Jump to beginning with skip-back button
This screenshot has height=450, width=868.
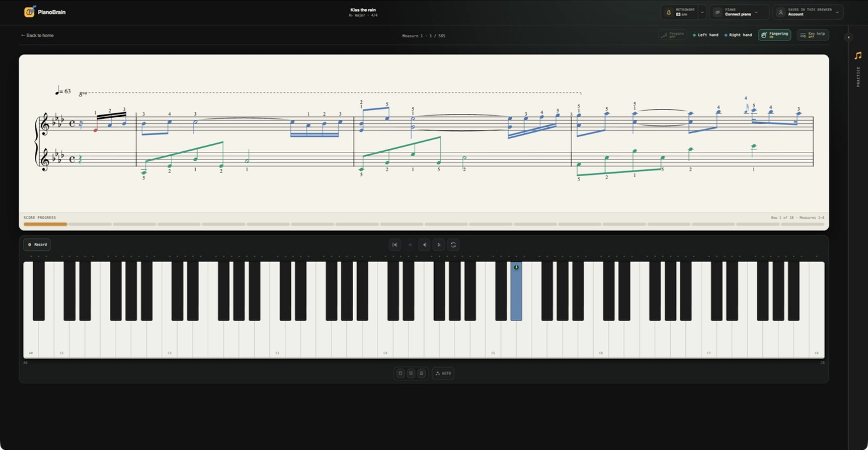(x=395, y=245)
